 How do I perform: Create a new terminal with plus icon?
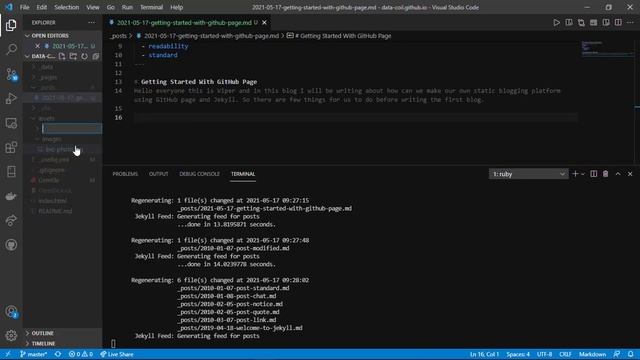[x=576, y=174]
